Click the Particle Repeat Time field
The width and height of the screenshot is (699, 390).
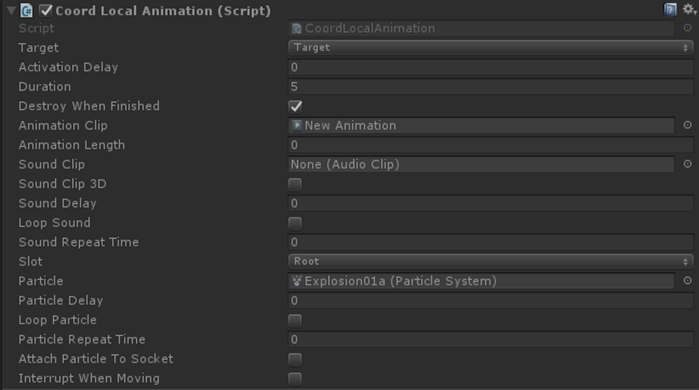click(x=490, y=339)
